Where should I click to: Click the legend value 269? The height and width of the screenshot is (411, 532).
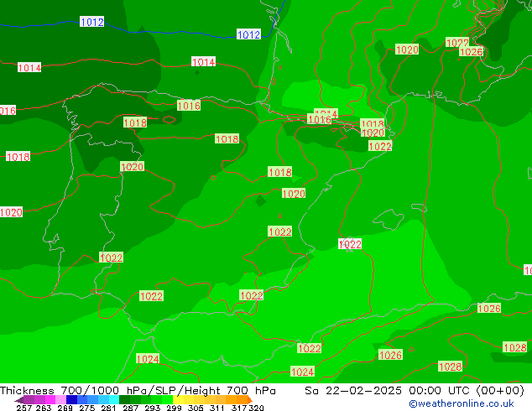pyautogui.click(x=65, y=408)
